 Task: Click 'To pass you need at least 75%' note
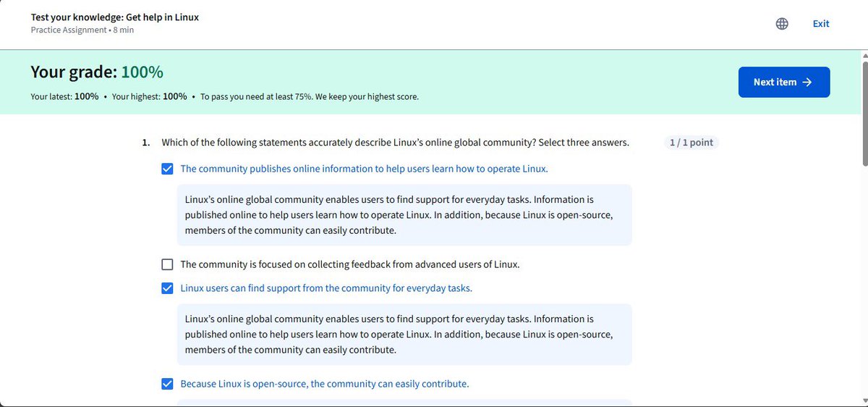tap(310, 96)
